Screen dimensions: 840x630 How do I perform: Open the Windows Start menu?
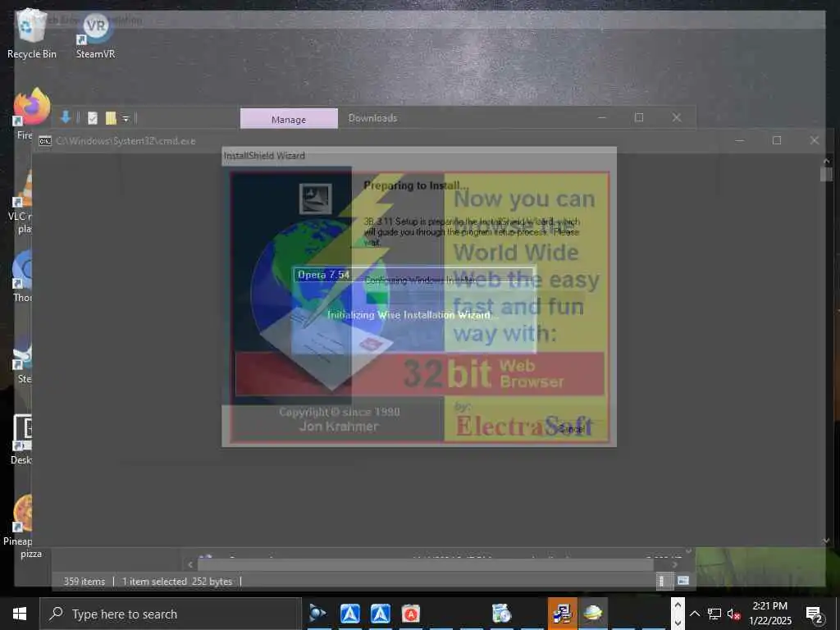point(20,614)
